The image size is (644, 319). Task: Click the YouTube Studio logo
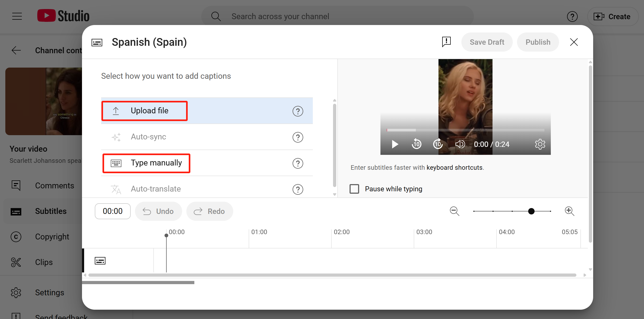63,16
